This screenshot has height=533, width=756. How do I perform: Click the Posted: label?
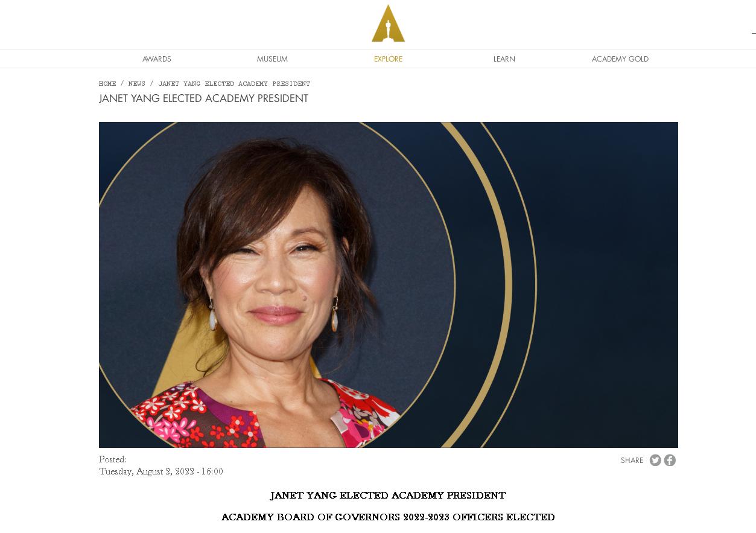tap(112, 459)
